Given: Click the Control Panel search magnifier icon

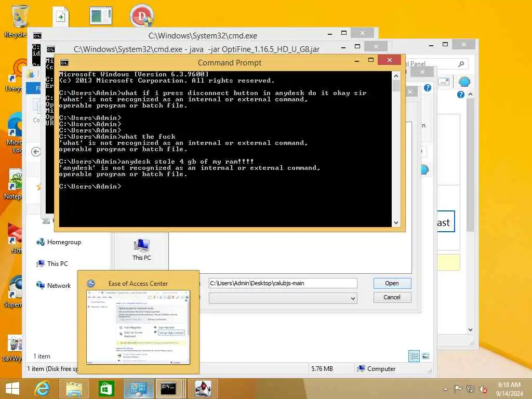Looking at the screenshot, I should [461, 64].
